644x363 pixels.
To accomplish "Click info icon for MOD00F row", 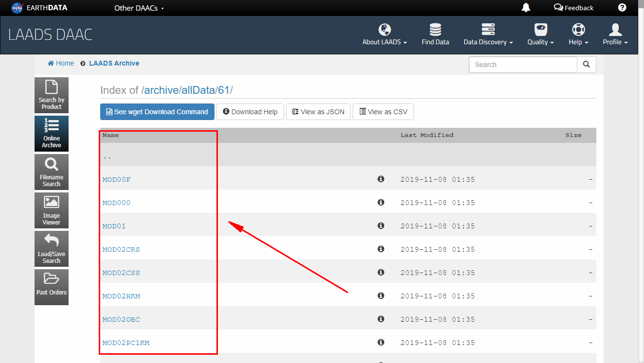I will pyautogui.click(x=381, y=179).
